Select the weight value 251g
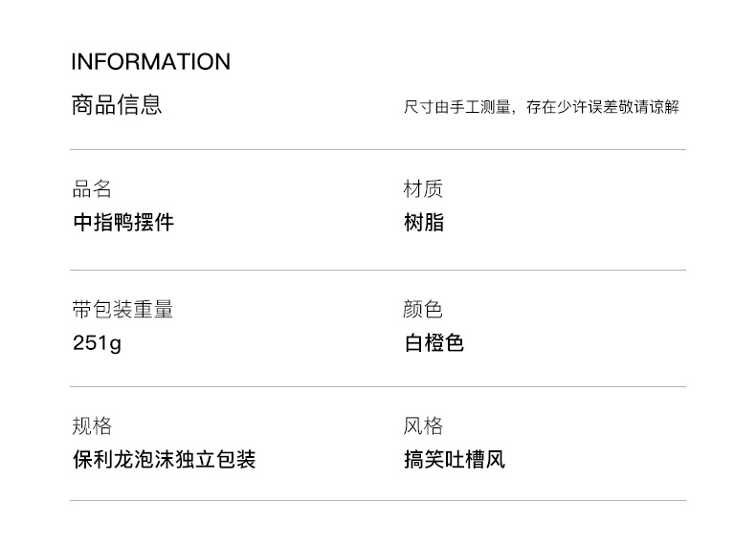Image resolution: width=756 pixels, height=545 pixels. point(97,343)
